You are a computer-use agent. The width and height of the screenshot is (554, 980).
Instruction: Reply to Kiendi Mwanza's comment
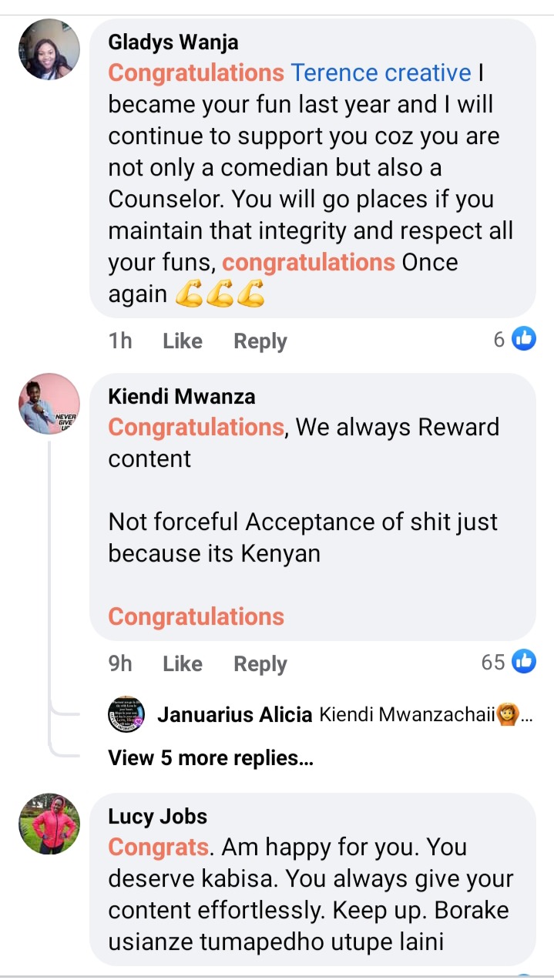click(260, 664)
